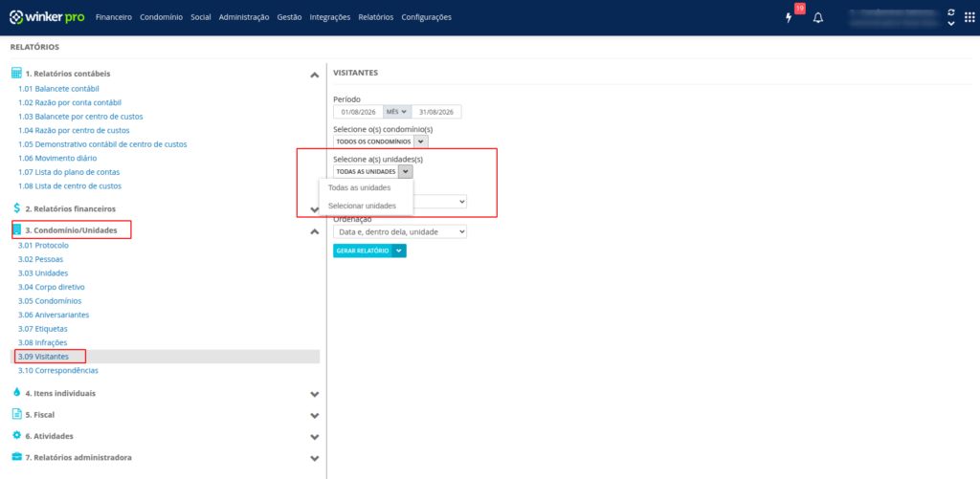
Task: Expand the Fiscal section chevron
Action: [314, 415]
